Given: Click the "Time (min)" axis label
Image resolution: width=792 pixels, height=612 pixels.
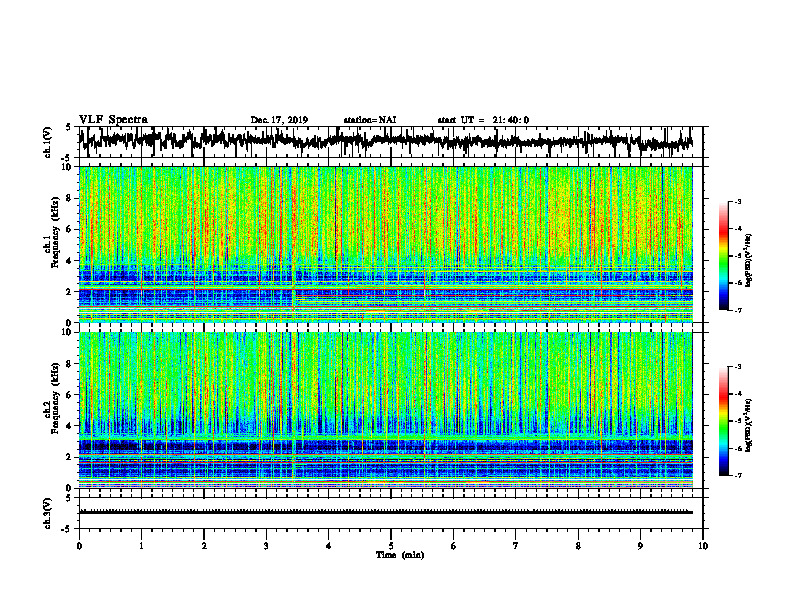Looking at the screenshot, I should [400, 555].
